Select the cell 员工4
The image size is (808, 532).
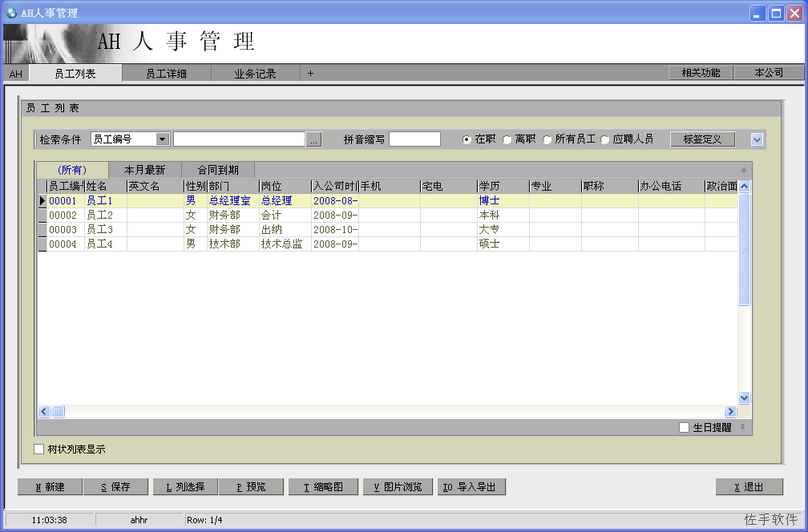coord(106,244)
